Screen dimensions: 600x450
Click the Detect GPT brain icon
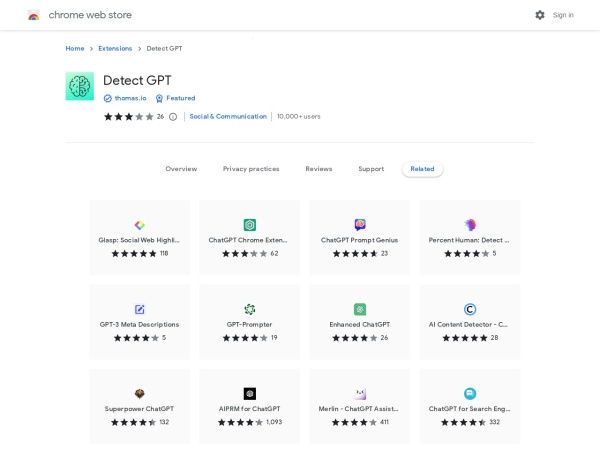(80, 86)
